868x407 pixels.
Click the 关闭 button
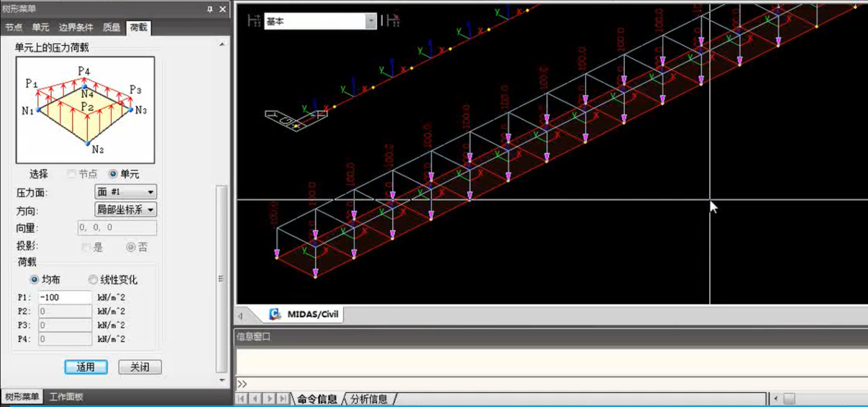point(140,367)
